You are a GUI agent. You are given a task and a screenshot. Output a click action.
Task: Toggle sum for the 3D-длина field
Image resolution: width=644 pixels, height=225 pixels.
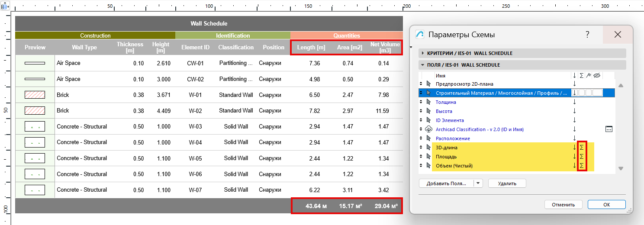582,148
